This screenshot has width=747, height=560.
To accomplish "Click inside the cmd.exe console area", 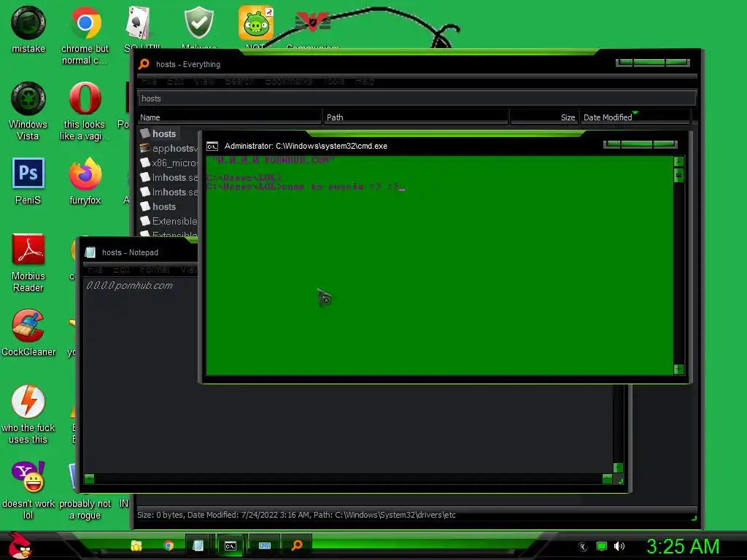I will [x=440, y=265].
